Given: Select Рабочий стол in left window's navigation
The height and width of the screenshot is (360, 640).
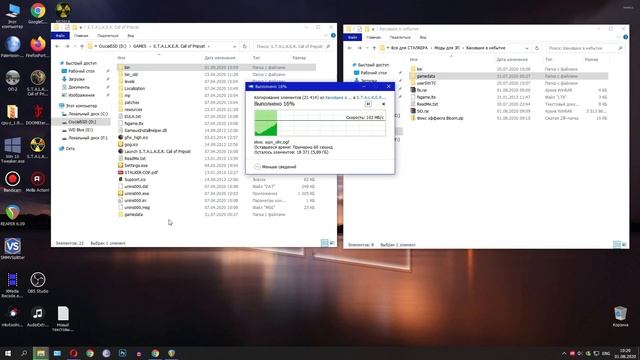Looking at the screenshot, I should coord(81,71).
